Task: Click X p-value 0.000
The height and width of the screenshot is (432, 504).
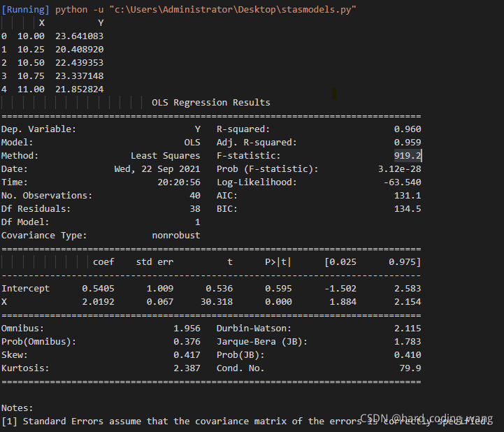Action: pos(278,301)
